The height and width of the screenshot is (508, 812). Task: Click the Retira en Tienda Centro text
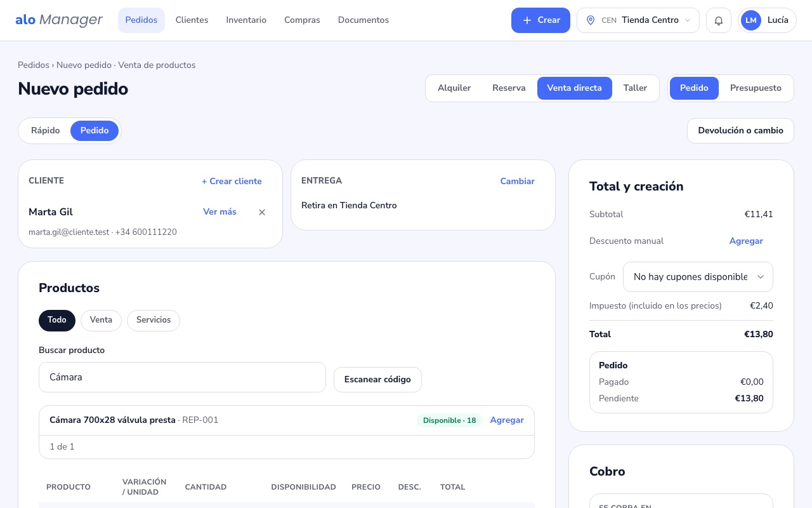click(x=349, y=206)
